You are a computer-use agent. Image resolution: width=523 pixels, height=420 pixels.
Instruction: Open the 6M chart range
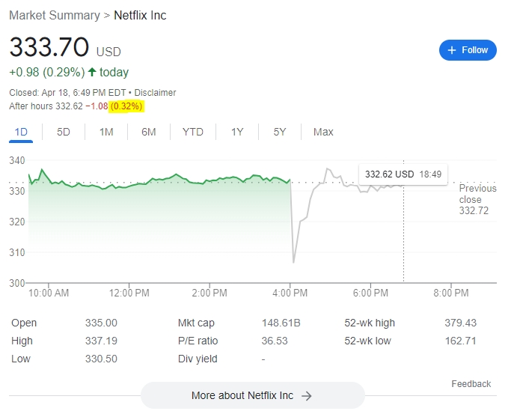pyautogui.click(x=148, y=133)
